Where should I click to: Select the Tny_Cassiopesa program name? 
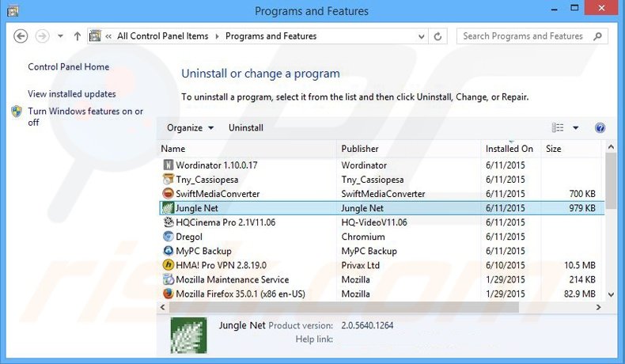click(206, 180)
